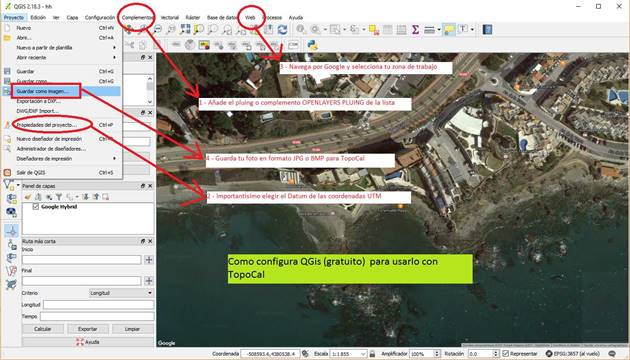Click the zoom full extent icon
Viewport: 630px width, 360px height.
click(x=185, y=29)
